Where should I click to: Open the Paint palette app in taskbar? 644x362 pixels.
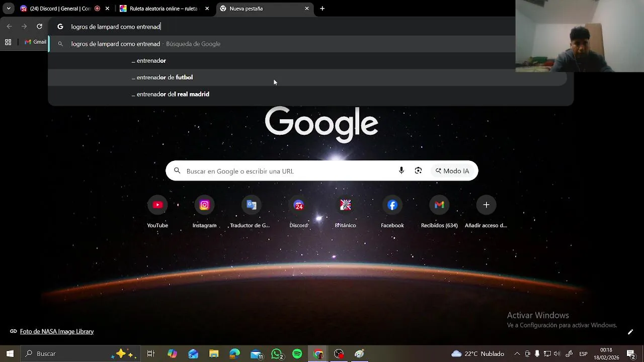point(359,354)
